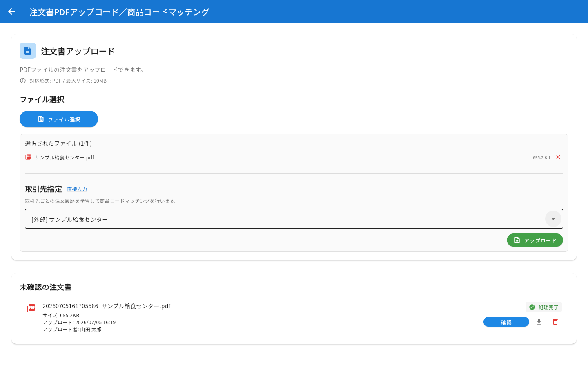588x368 pixels.
Task: Click the サイズ: 695.2KB text
Action: tap(61, 315)
